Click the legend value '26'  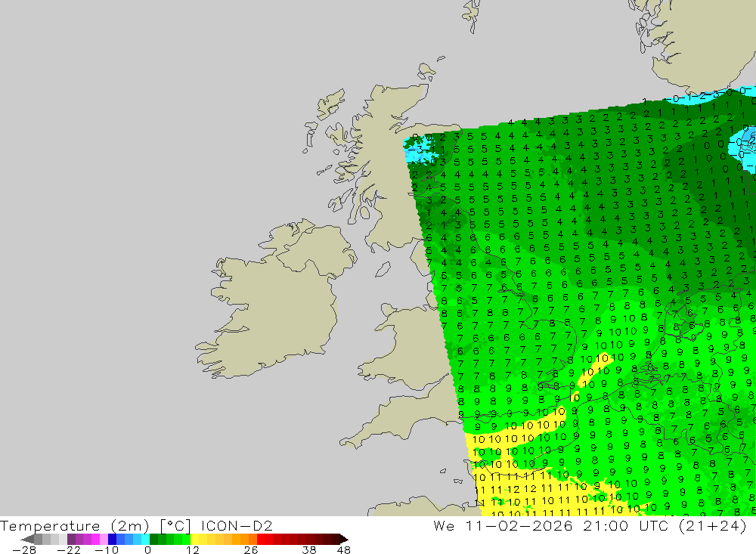point(251,549)
